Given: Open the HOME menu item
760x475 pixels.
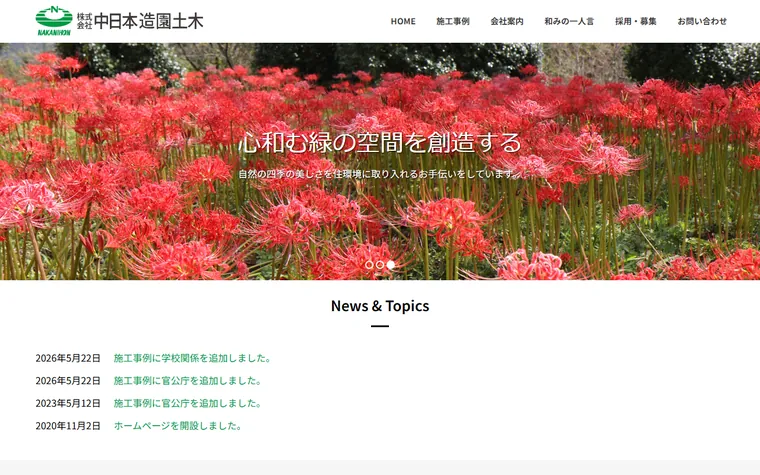Looking at the screenshot, I should (x=403, y=21).
